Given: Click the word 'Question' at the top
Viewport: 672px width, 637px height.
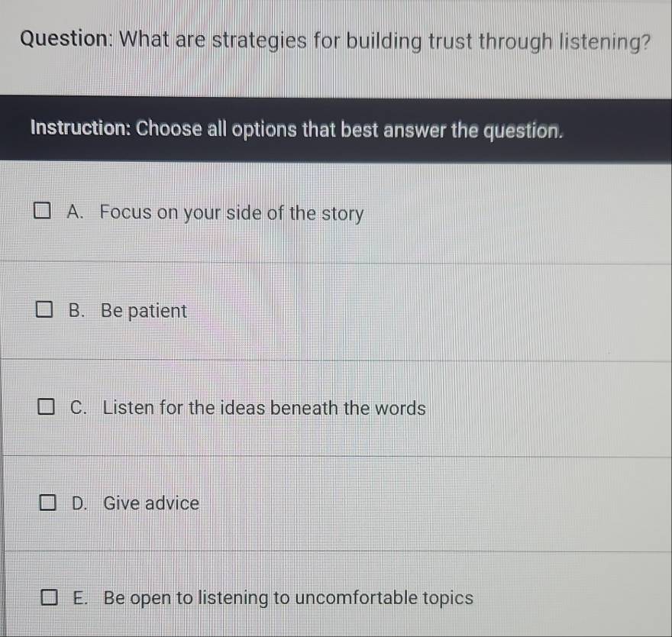Looking at the screenshot, I should click(56, 39).
